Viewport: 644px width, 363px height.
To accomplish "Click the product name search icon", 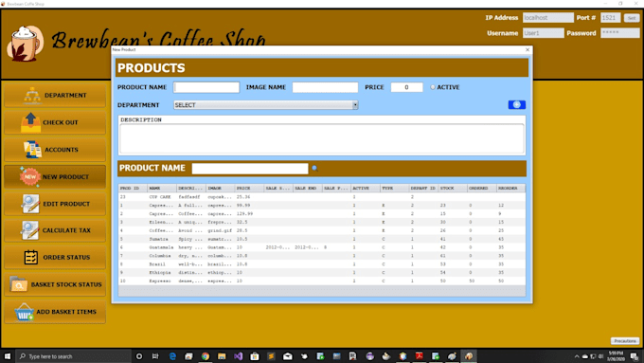I will point(314,168).
